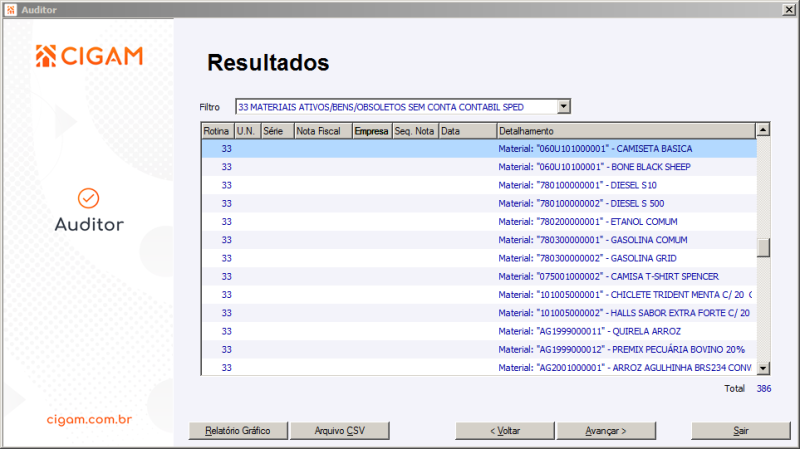Select the HALLS SABOR EXTRA FORTE row
The width and height of the screenshot is (800, 449).
coord(479,313)
